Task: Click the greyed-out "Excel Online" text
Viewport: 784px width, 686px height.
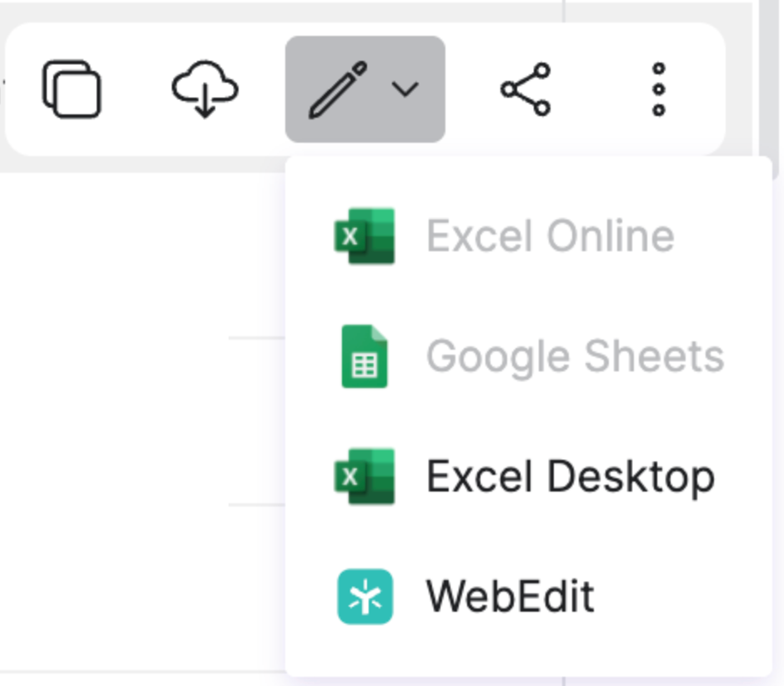Action: [550, 236]
